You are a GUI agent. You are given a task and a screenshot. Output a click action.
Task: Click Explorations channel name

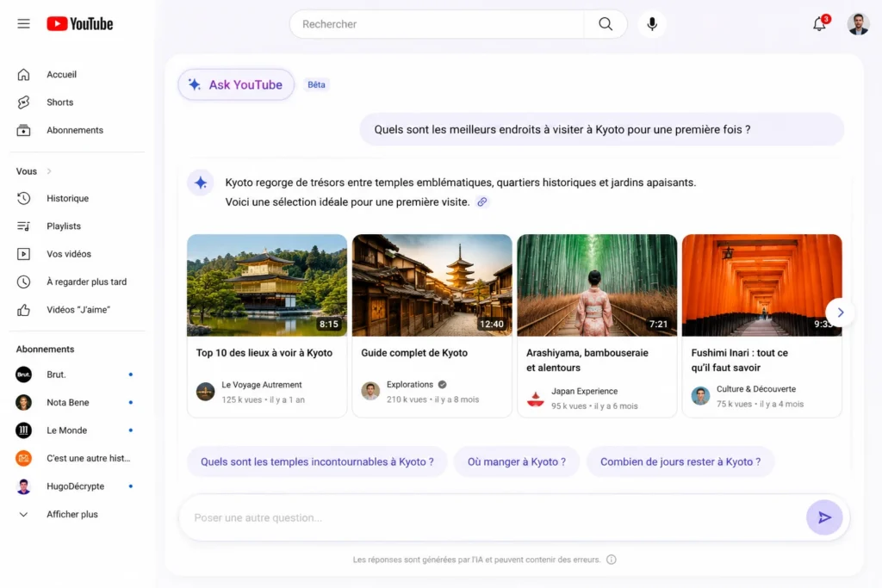click(409, 385)
